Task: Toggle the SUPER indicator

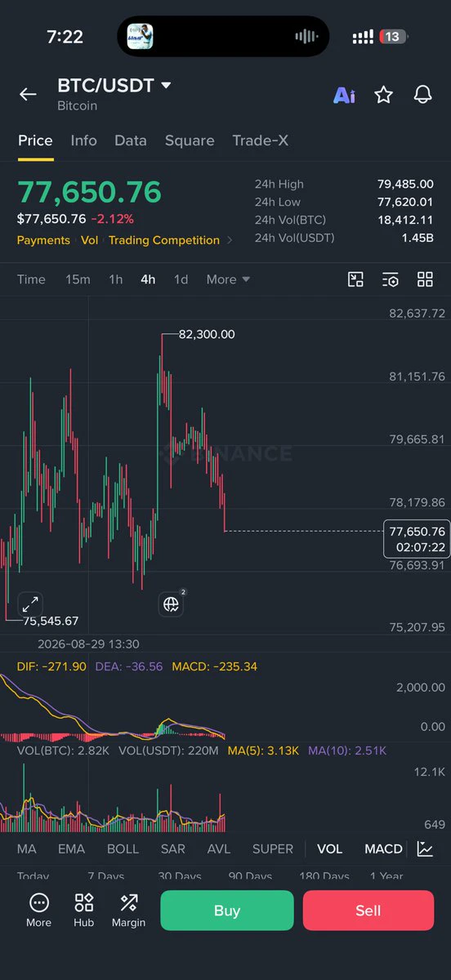Action: point(272,849)
